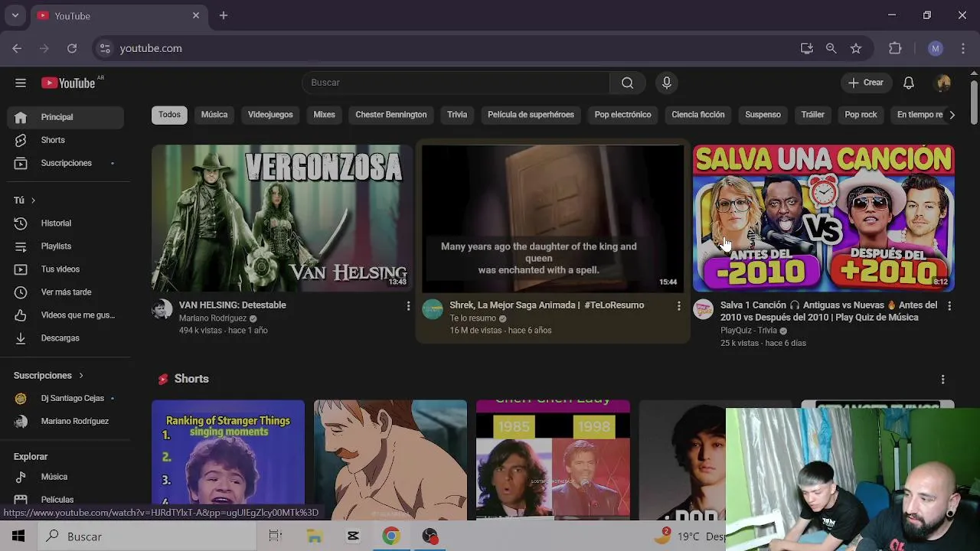This screenshot has height=551, width=980.
Task: Select the Todos filter chip
Action: (x=169, y=115)
